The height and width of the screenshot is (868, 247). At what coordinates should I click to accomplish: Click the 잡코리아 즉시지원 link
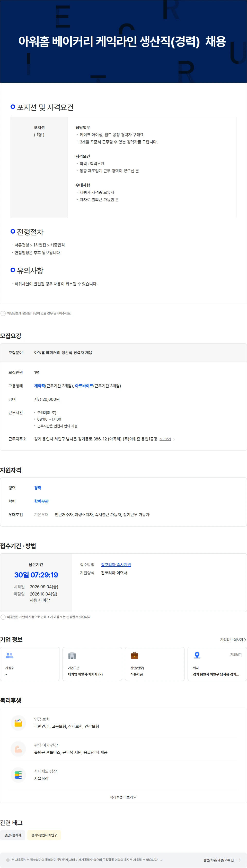click(x=116, y=564)
